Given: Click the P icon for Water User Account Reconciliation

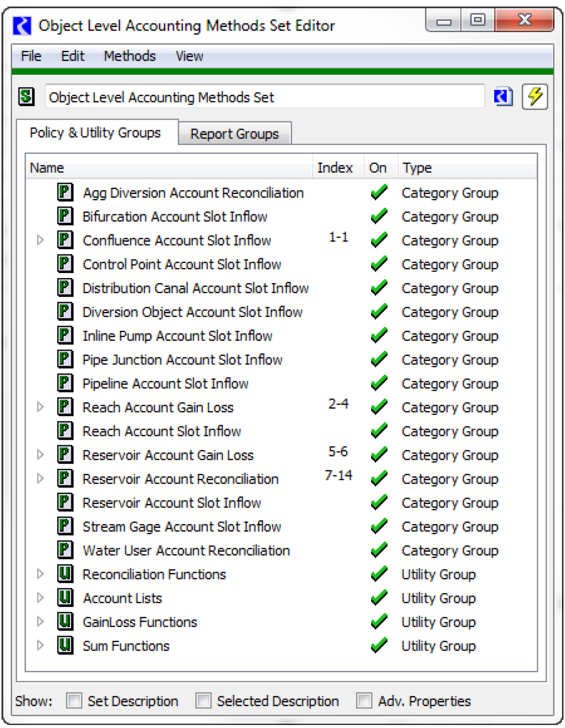Looking at the screenshot, I should [x=65, y=550].
